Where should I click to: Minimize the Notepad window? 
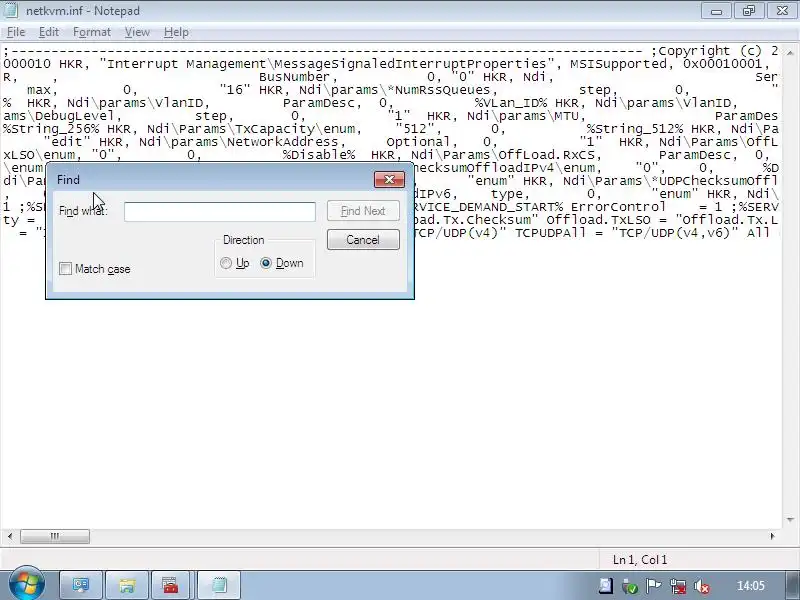pos(716,11)
